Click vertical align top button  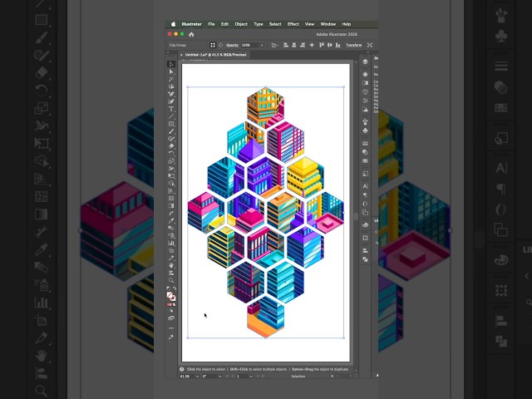point(322,45)
